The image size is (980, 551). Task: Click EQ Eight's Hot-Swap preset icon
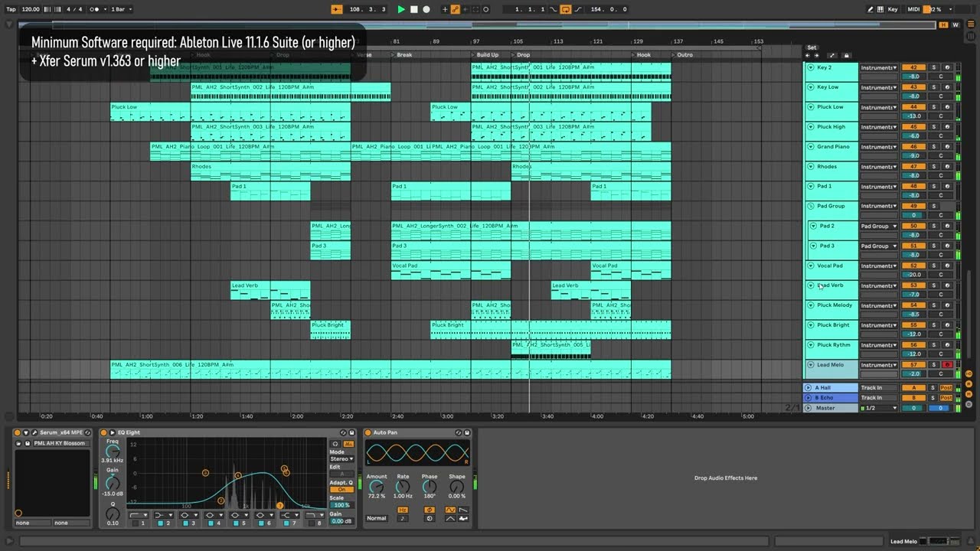point(343,432)
